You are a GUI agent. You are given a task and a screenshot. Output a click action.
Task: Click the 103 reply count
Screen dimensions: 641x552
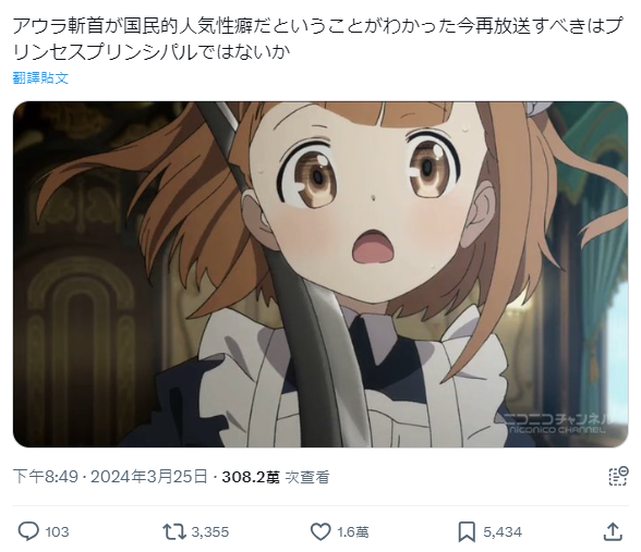pyautogui.click(x=57, y=532)
